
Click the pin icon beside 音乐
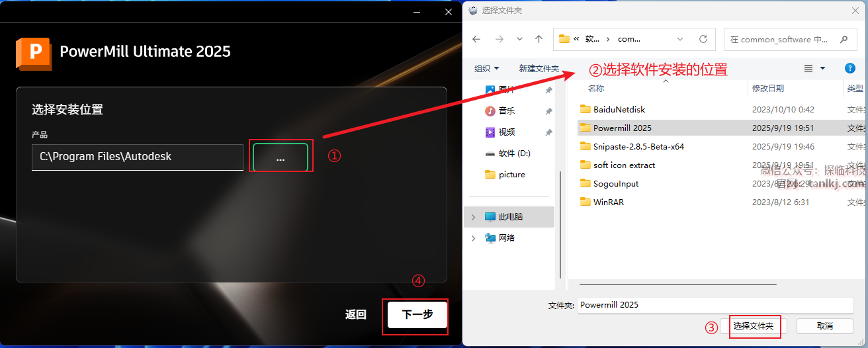tap(548, 111)
